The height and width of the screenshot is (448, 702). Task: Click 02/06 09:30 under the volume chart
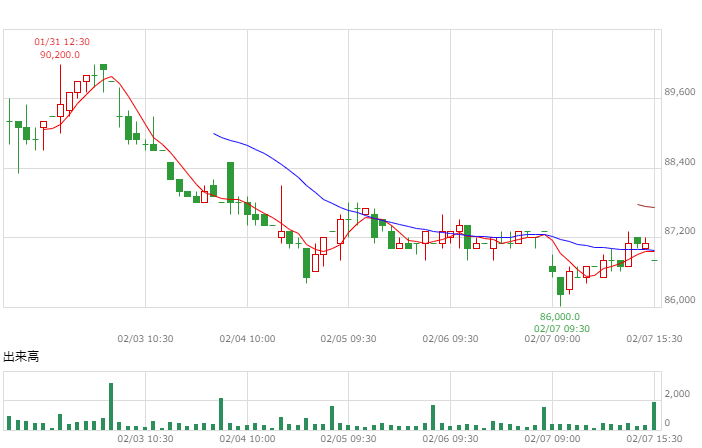pyautogui.click(x=450, y=439)
